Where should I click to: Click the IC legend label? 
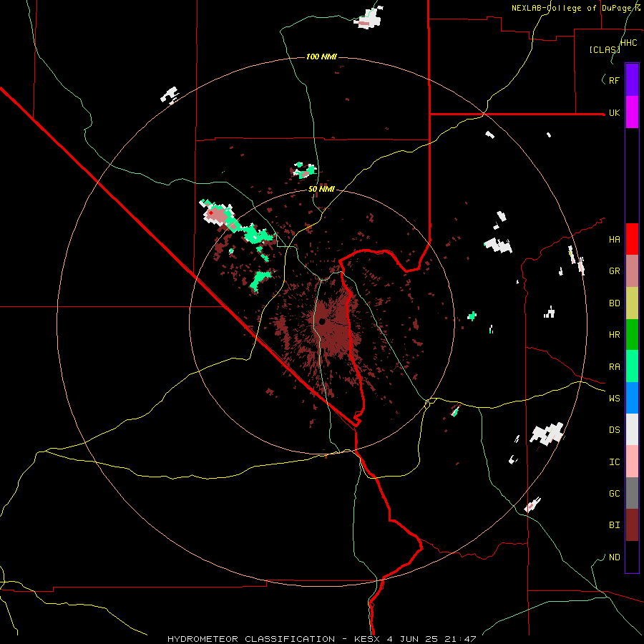614,462
